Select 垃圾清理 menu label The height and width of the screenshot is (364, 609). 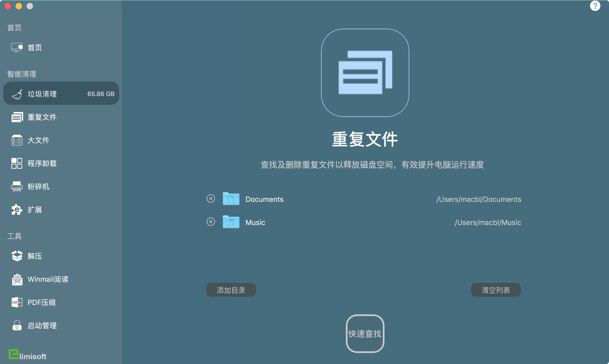point(42,94)
